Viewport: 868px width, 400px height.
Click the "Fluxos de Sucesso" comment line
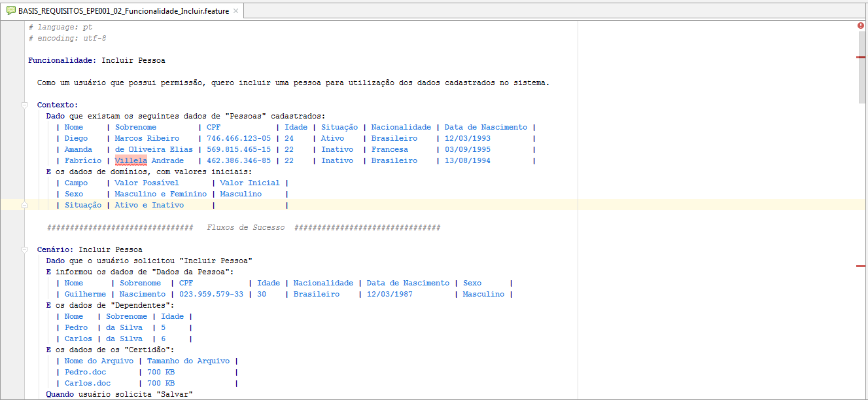(x=245, y=227)
